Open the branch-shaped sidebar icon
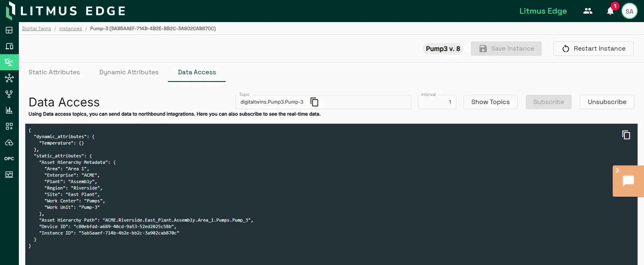This screenshot has width=644, height=265. 9,94
